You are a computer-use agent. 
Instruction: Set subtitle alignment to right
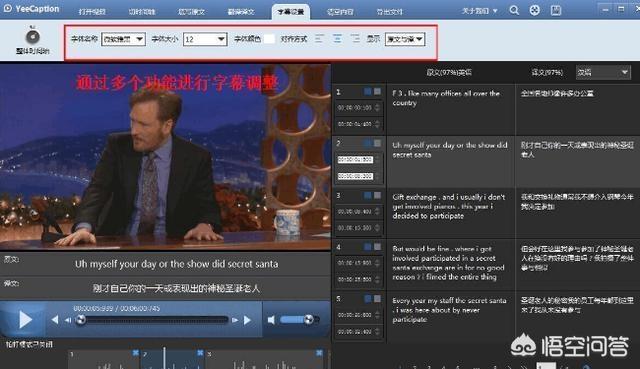(x=355, y=39)
